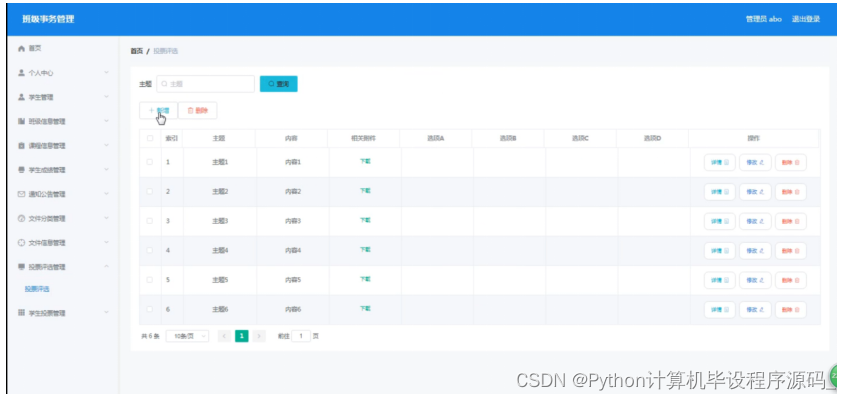
Task: Click the 相关附件 column header
Action: pos(363,138)
